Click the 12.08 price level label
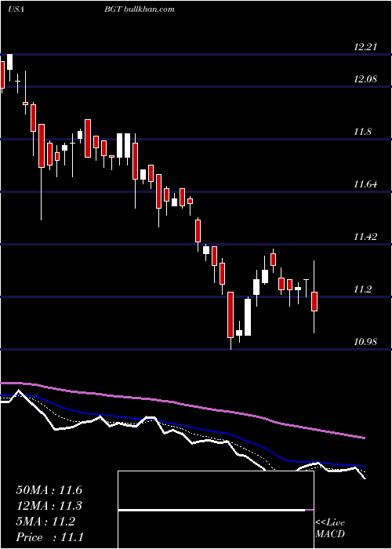 365,79
